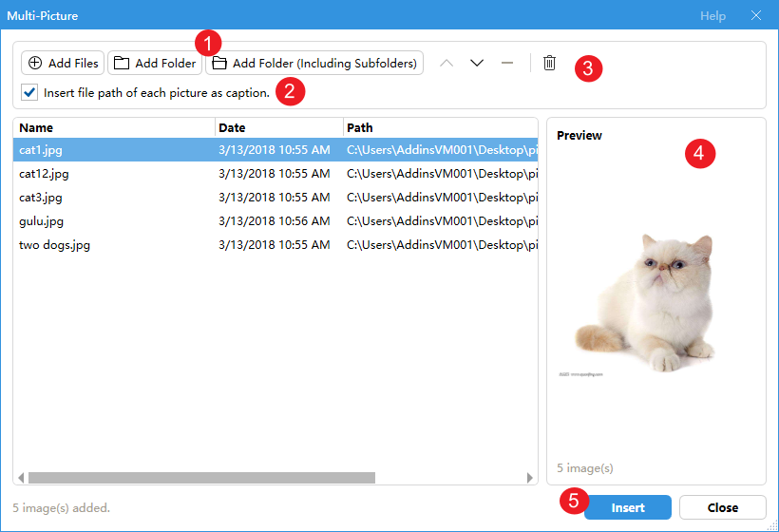Image resolution: width=779 pixels, height=532 pixels.
Task: Close the Multi-Picture dialog with the X
Action: (756, 15)
